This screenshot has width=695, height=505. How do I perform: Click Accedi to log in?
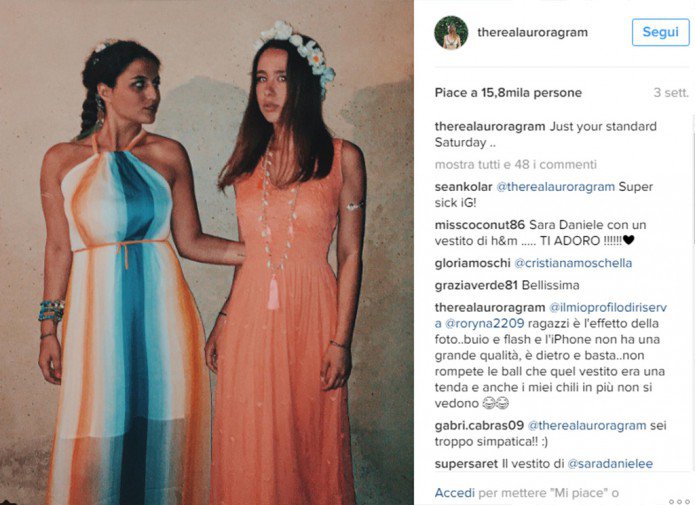coord(454,493)
